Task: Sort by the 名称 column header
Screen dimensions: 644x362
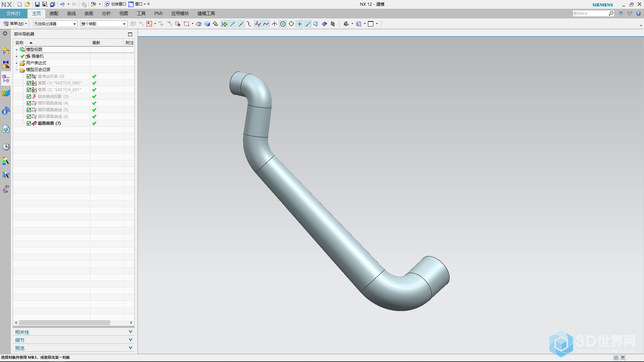Action: tap(52, 43)
